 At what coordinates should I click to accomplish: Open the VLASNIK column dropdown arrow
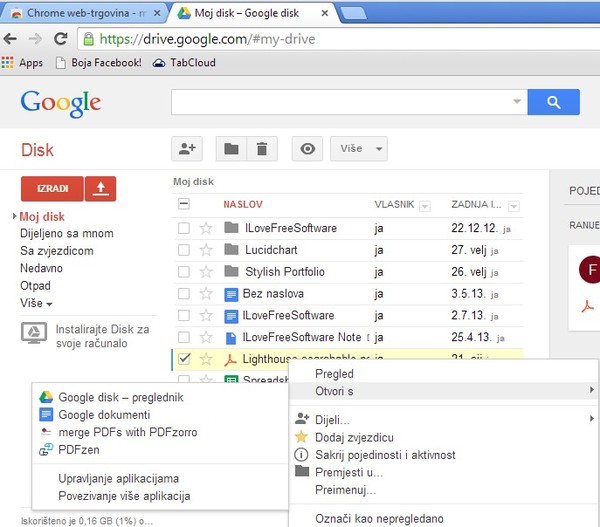(424, 206)
